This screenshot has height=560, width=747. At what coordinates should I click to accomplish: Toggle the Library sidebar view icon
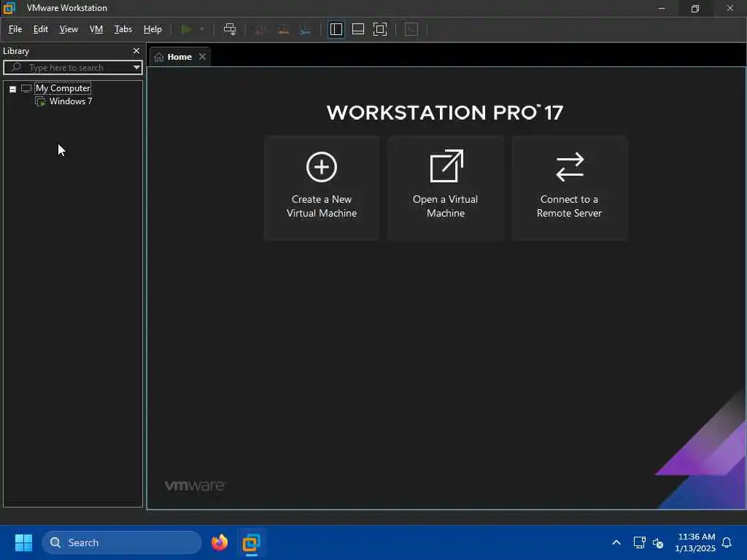pyautogui.click(x=336, y=29)
